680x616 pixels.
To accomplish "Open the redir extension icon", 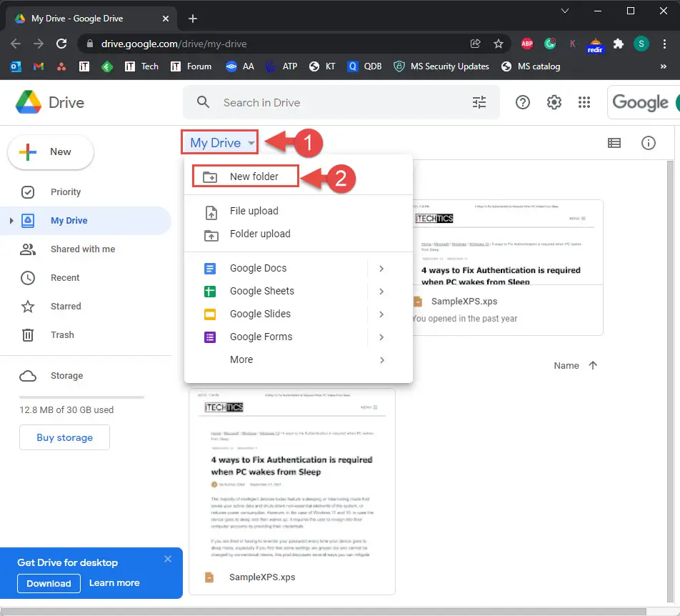I will pos(595,45).
